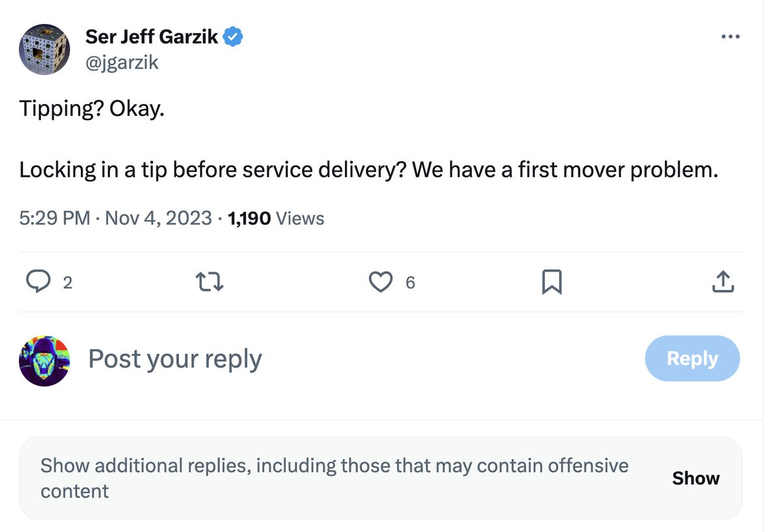Click the blue verified badge
Viewport: 781px width, 532px height.
tap(233, 37)
